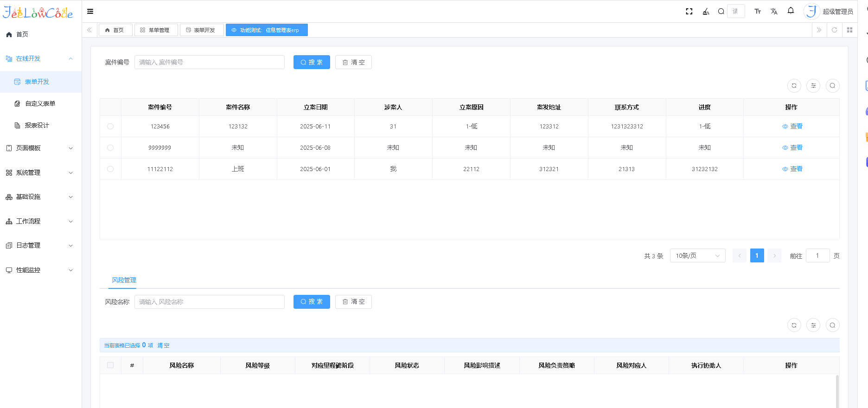
Task: Refresh the current tab page icon
Action: [834, 30]
